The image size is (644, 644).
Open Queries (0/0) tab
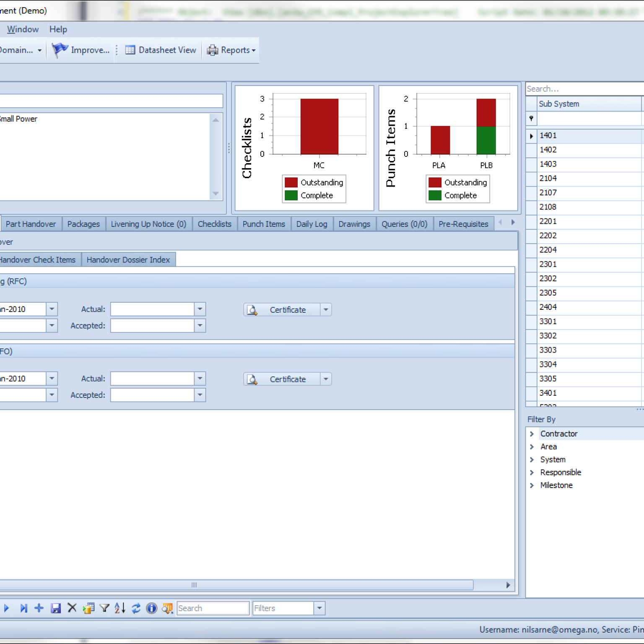coord(404,224)
